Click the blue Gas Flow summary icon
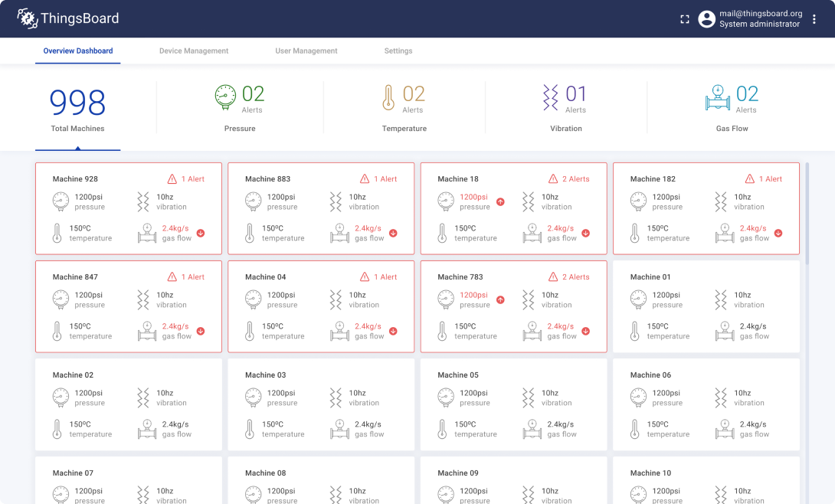Image resolution: width=835 pixels, height=504 pixels. pos(718,97)
